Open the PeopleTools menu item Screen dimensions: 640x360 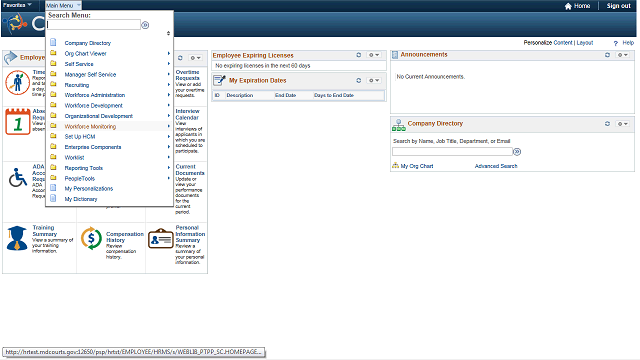click(80, 178)
